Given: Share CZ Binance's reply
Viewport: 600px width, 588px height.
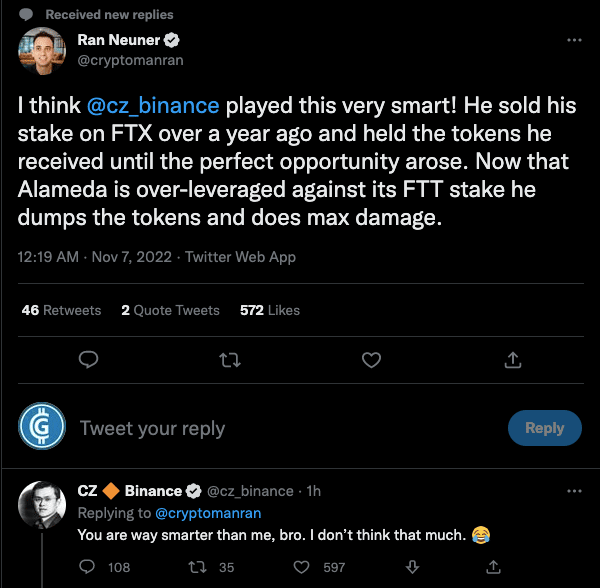Looking at the screenshot, I should pos(492,567).
